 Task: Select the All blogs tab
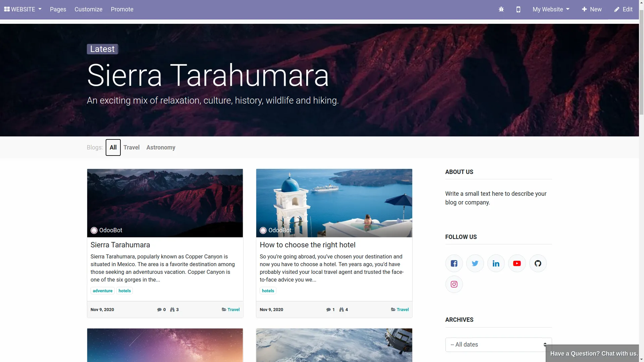click(113, 147)
